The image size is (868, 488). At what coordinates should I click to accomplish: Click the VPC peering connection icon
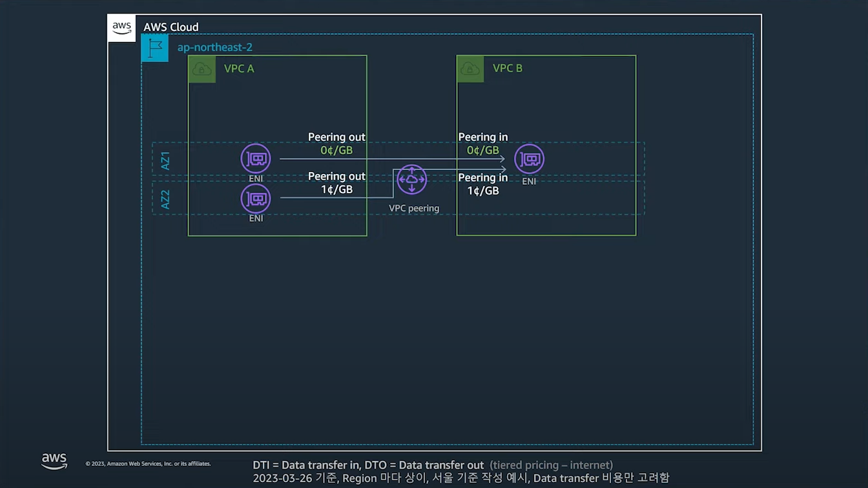[x=411, y=180]
